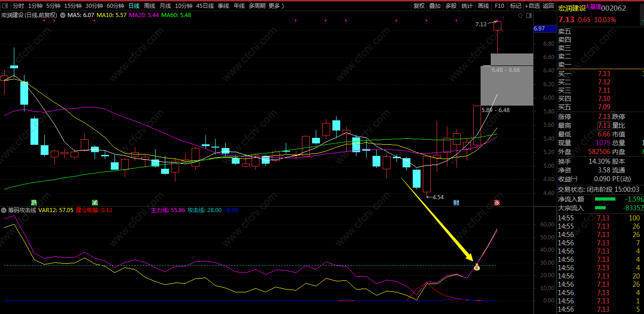This screenshot has width=644, height=314.
Task: Click the diamond icon above chart
Action: tap(520, 15)
